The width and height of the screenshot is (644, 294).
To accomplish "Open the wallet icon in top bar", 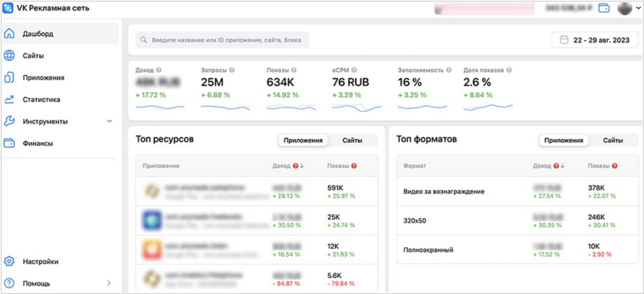I will coord(604,8).
